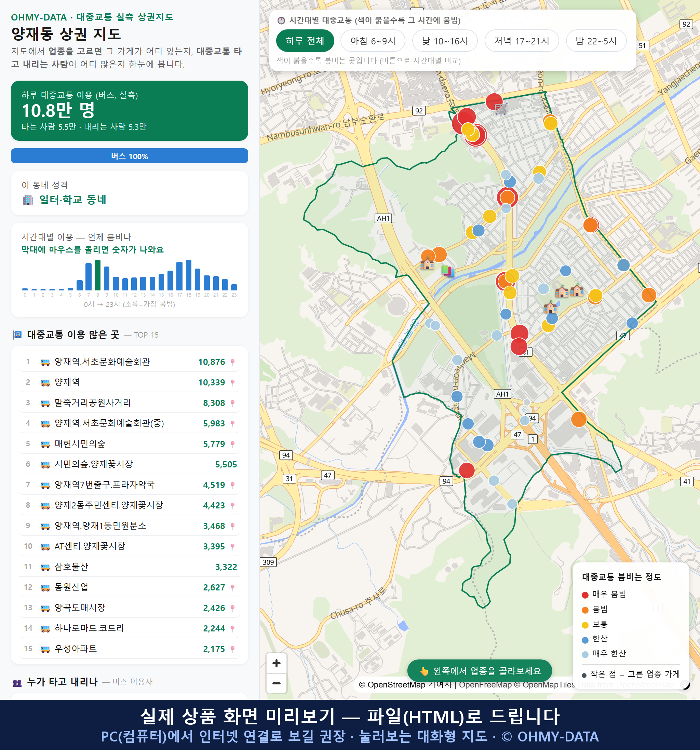
Task: Click the 작은 점 = 고른 업종 가게 legend entry
Action: 631,674
